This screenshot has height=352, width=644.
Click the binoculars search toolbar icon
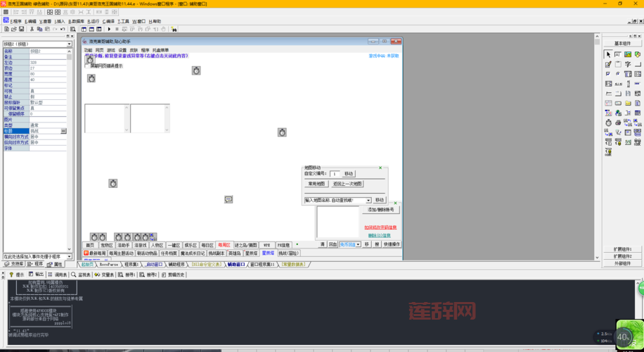click(x=174, y=29)
